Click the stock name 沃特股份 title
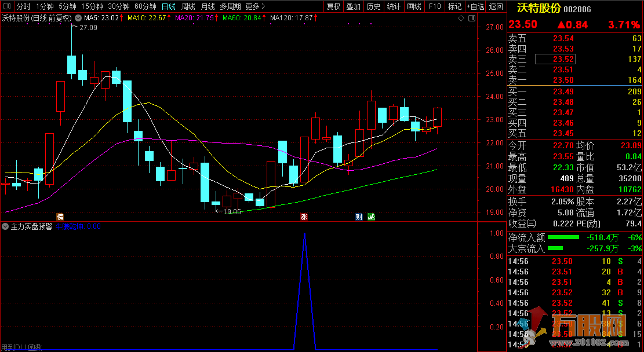The width and height of the screenshot is (644, 352). click(539, 9)
